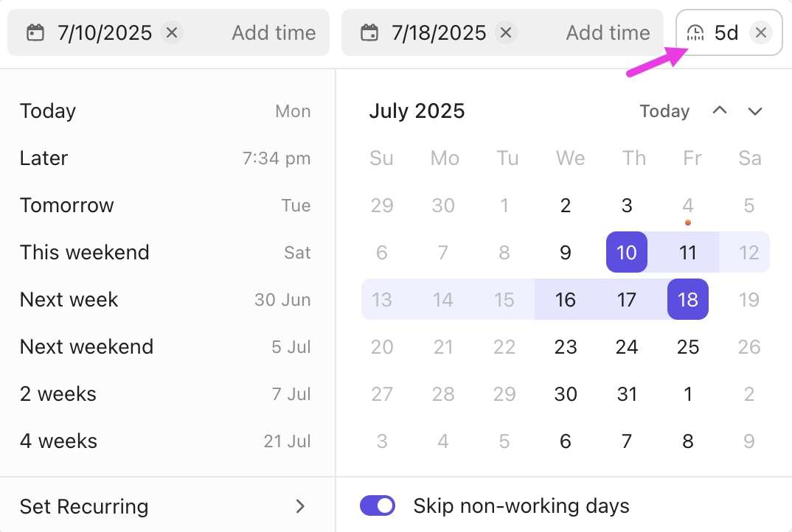Clear the 7/10/2025 start date
Image resolution: width=792 pixels, height=532 pixels.
pyautogui.click(x=172, y=33)
